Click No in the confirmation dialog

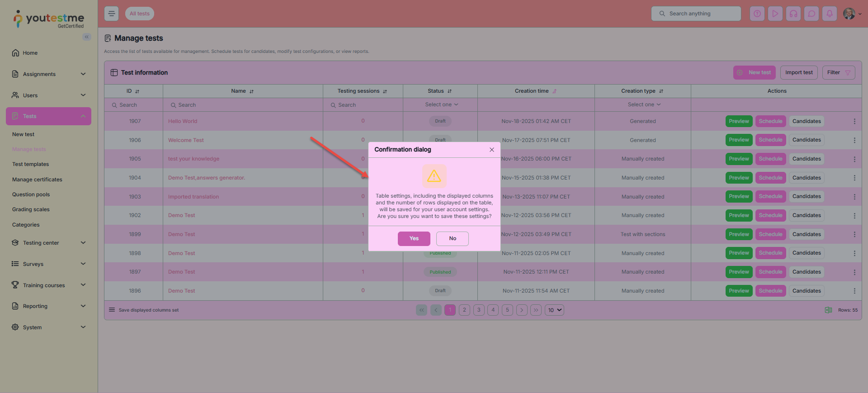452,238
